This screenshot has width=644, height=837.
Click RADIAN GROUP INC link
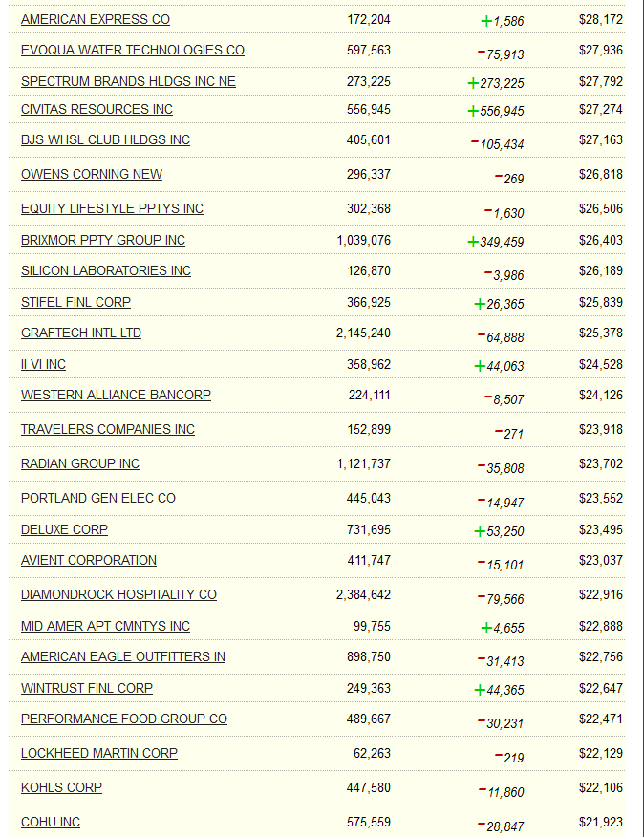80,463
